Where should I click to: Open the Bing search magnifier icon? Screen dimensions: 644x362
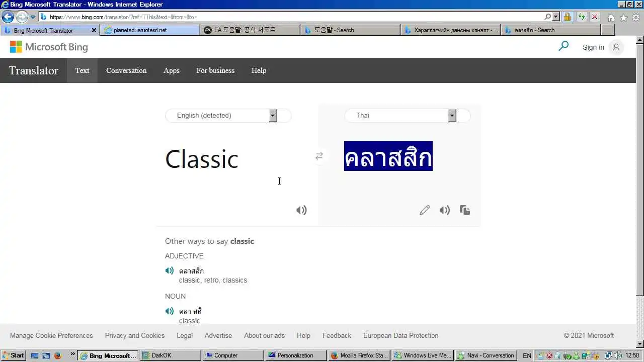click(563, 47)
